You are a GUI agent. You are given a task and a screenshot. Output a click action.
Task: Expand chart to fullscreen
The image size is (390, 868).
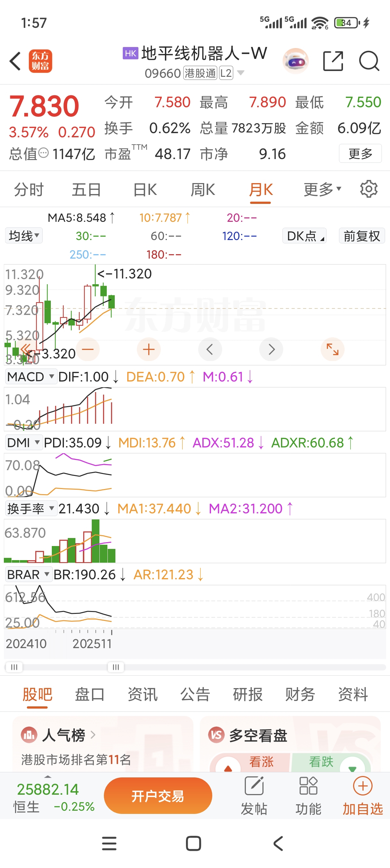tap(332, 350)
